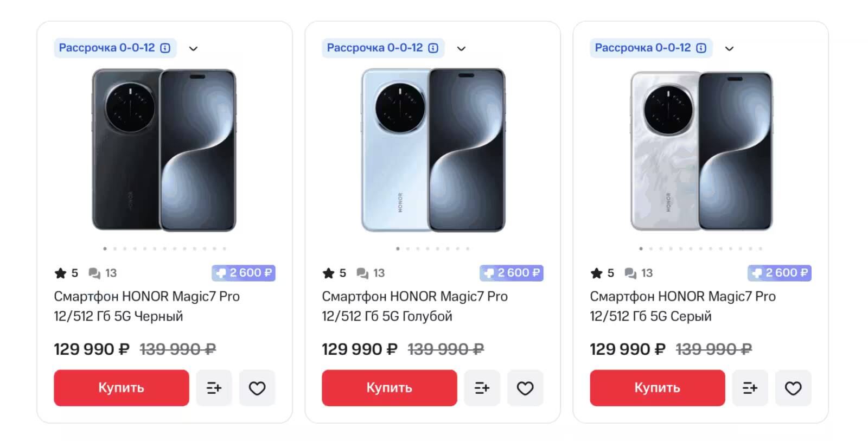This screenshot has width=868, height=441.
Task: Select 2 600 ₽ bonus badge on black phone
Action: point(244,273)
